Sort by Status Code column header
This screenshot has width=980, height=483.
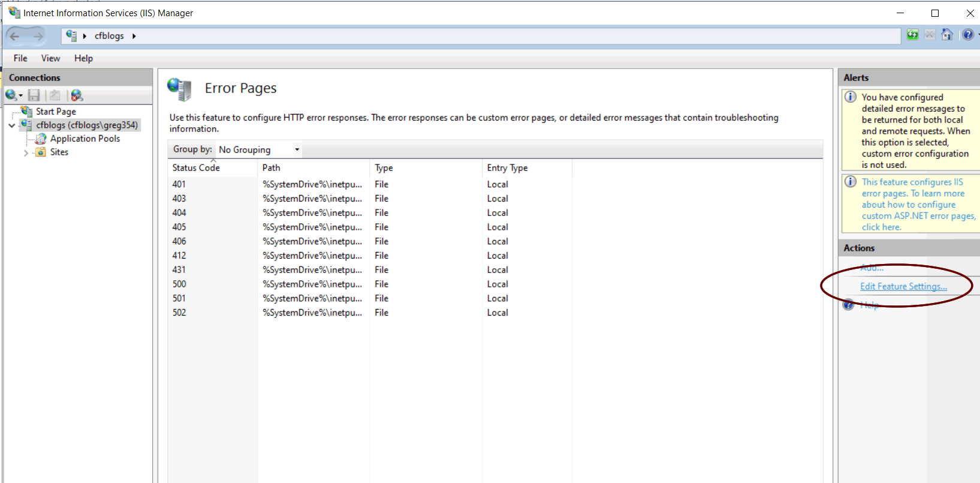(x=212, y=168)
